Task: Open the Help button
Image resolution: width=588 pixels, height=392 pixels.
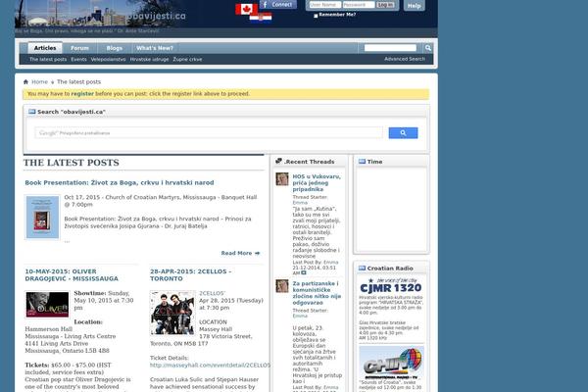Action: 414,6
